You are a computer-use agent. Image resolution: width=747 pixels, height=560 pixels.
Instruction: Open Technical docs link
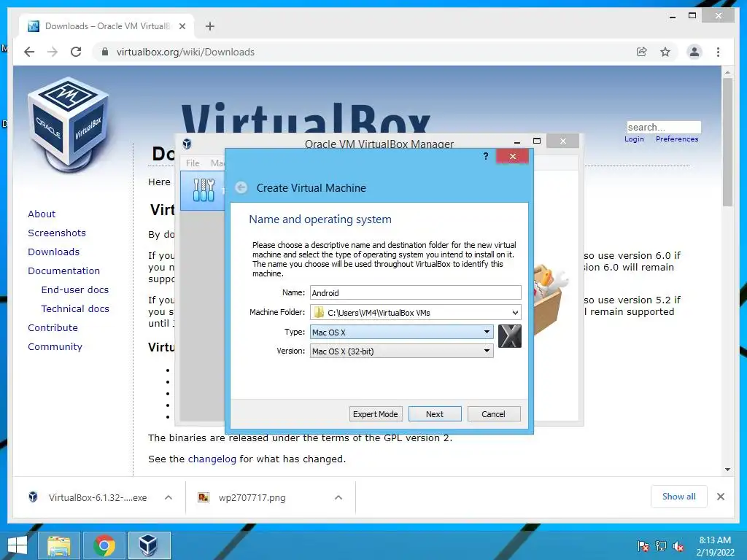[75, 308]
